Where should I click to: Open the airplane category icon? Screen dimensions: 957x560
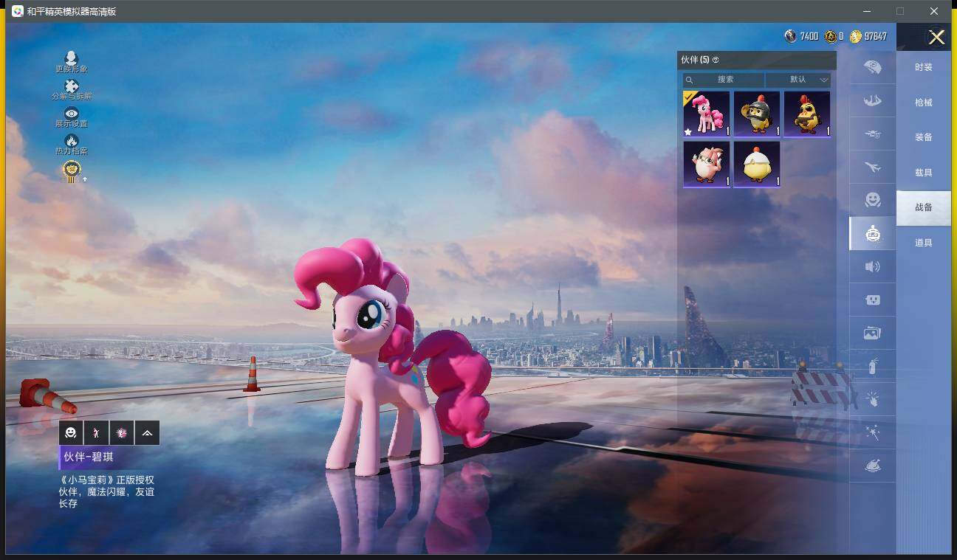(x=873, y=167)
